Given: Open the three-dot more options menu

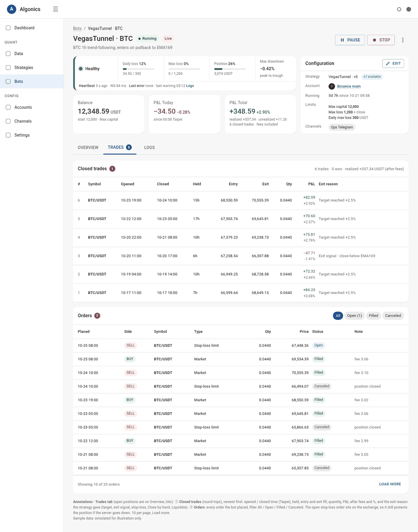Looking at the screenshot, I should pyautogui.click(x=403, y=40).
